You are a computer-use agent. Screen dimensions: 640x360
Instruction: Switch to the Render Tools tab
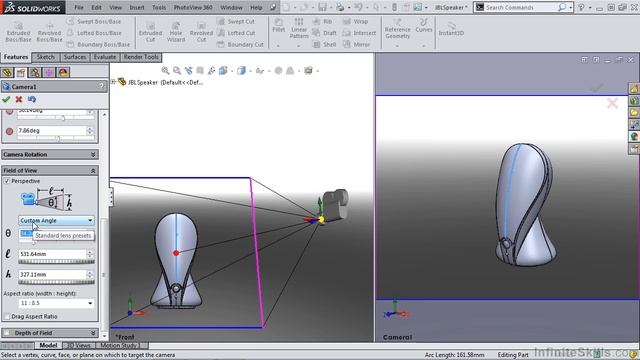click(x=141, y=57)
